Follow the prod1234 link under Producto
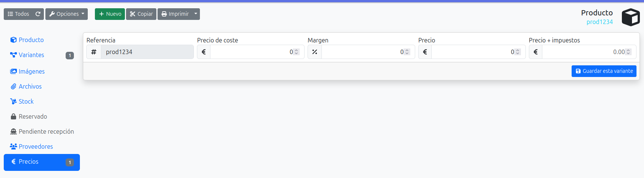This screenshot has height=178, width=644. (599, 22)
